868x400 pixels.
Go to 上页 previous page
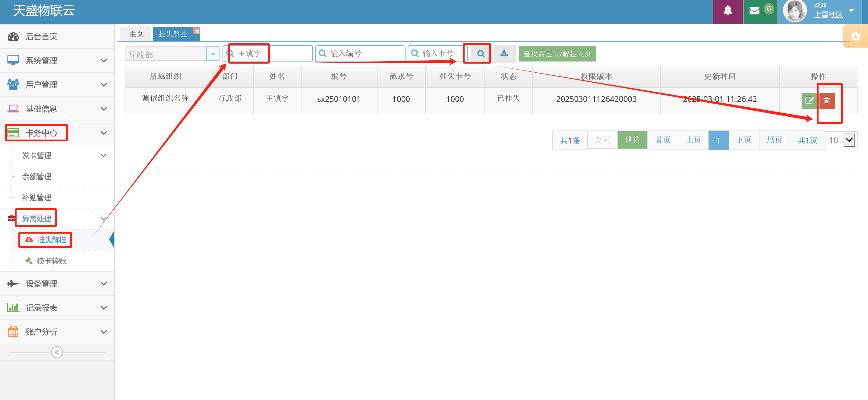693,140
